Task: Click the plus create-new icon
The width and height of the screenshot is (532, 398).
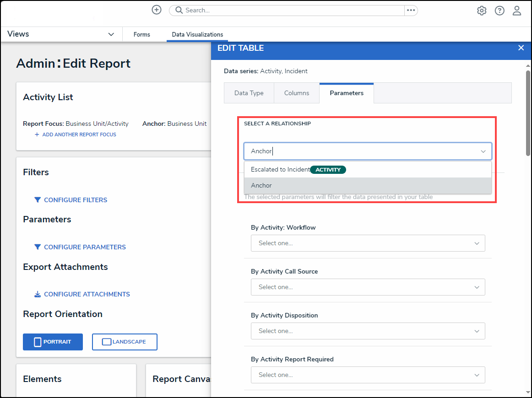Action: point(157,10)
